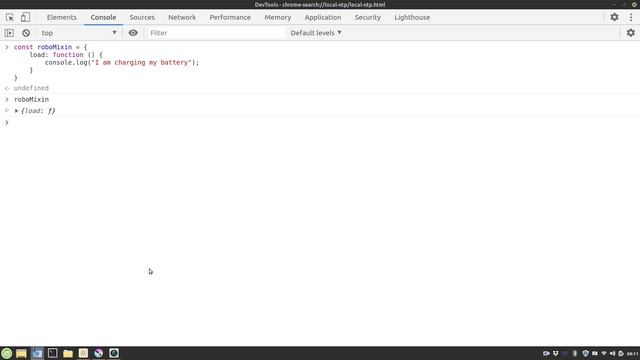Open console settings gear
Screen dimensions: 640x360
pyautogui.click(x=631, y=33)
